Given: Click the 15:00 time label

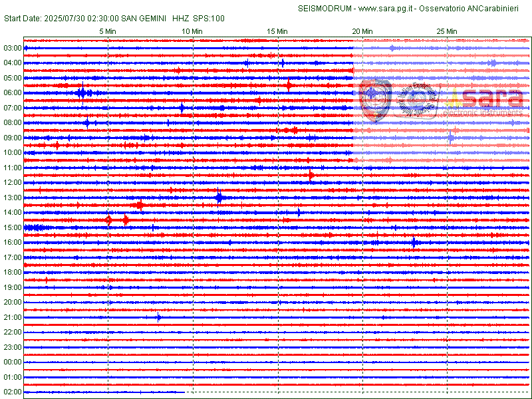Looking at the screenshot, I should [13, 227].
